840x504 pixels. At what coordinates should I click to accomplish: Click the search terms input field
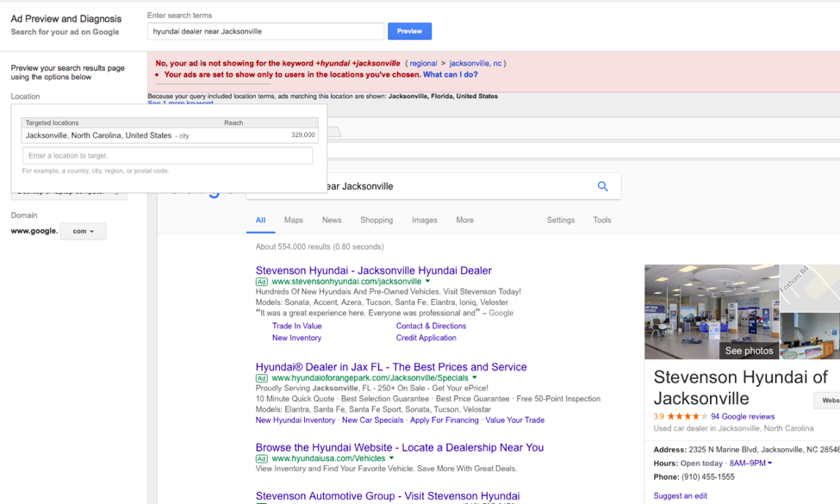[265, 31]
